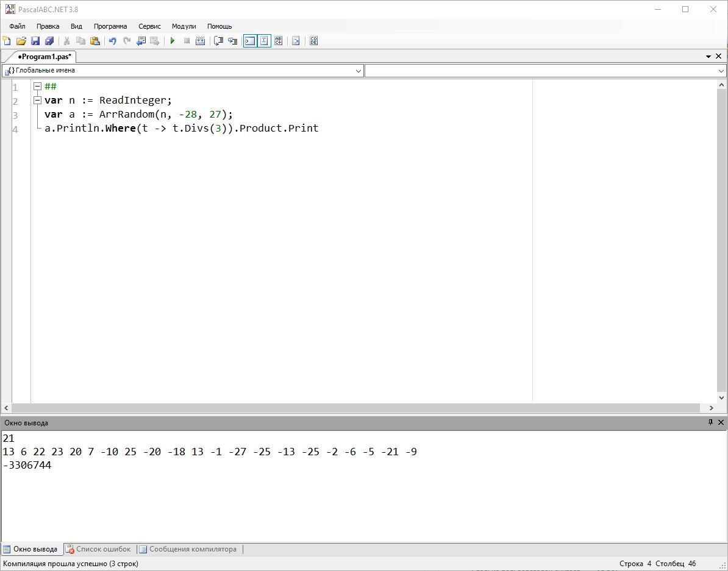Click the Строка 4 status indicator
The height and width of the screenshot is (571, 728).
[x=635, y=564]
